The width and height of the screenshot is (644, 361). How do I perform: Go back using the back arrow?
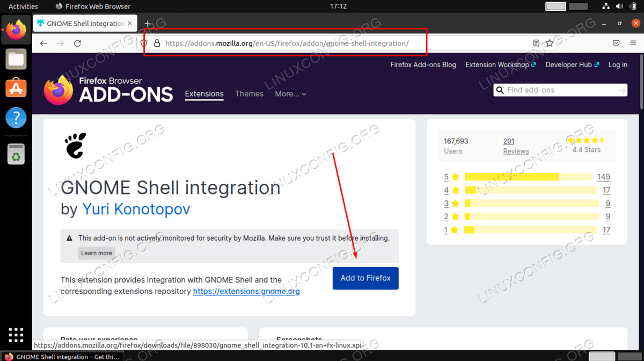(x=43, y=44)
